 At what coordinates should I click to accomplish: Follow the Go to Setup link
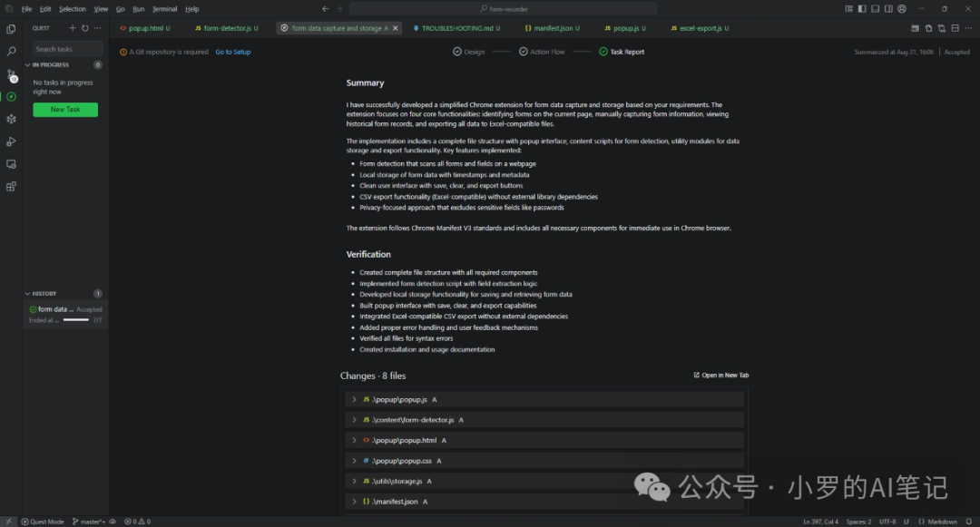coord(232,52)
